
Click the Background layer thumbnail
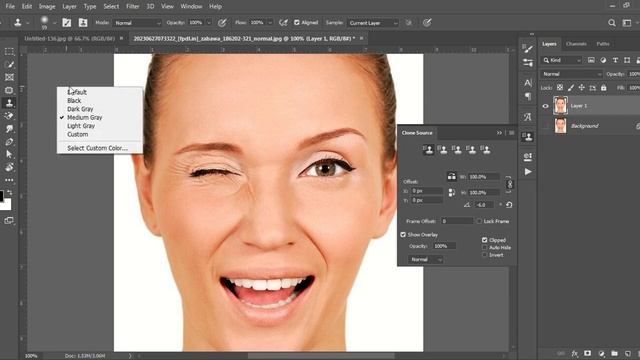pyautogui.click(x=560, y=126)
